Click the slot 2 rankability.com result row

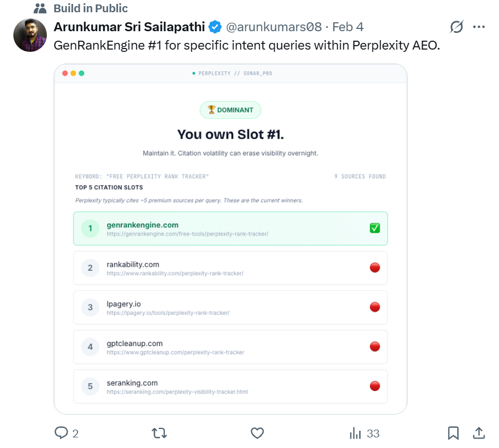(230, 267)
